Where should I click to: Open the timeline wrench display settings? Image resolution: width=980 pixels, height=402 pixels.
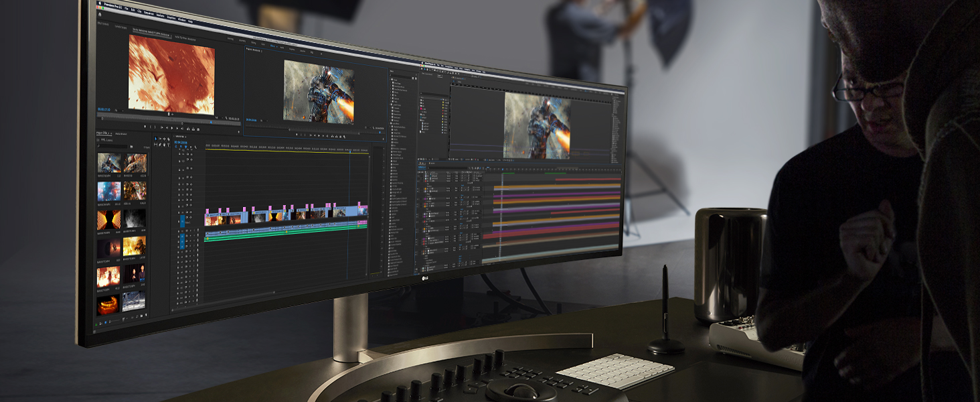coord(195,147)
